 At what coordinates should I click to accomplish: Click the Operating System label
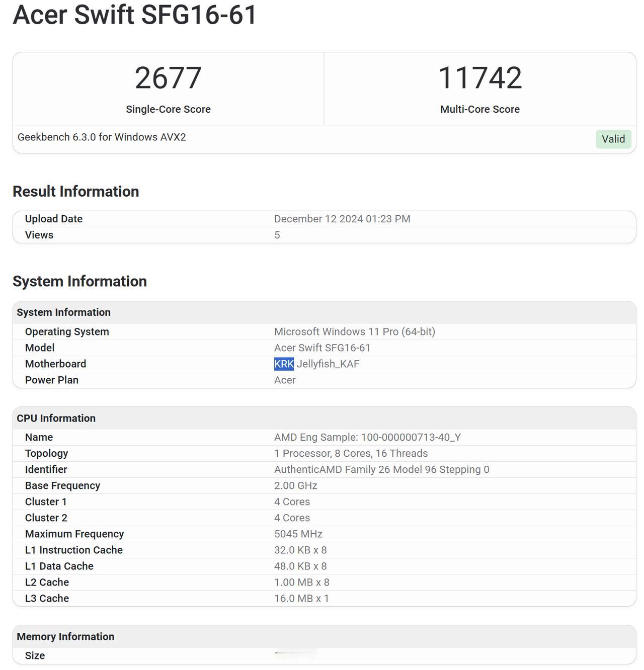point(67,331)
